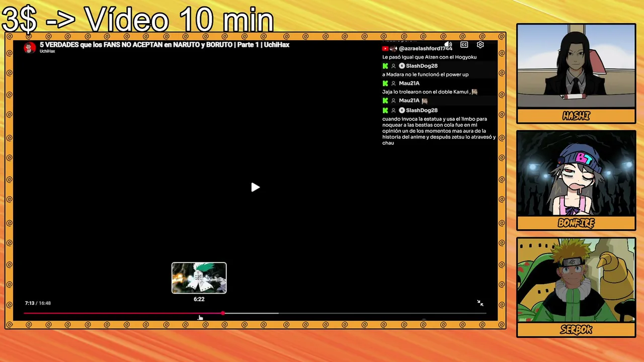
Task: Click the Kick icon beside the emoji-only Mau21A message
Action: (385, 101)
